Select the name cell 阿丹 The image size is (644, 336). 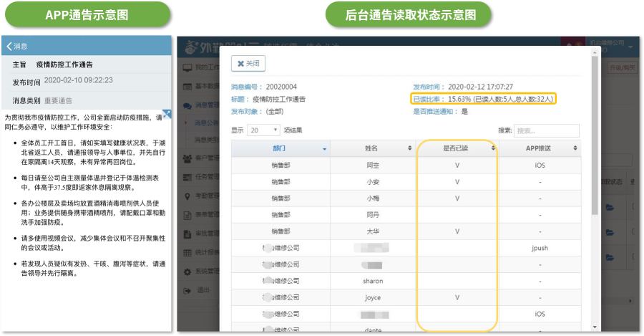click(x=373, y=215)
